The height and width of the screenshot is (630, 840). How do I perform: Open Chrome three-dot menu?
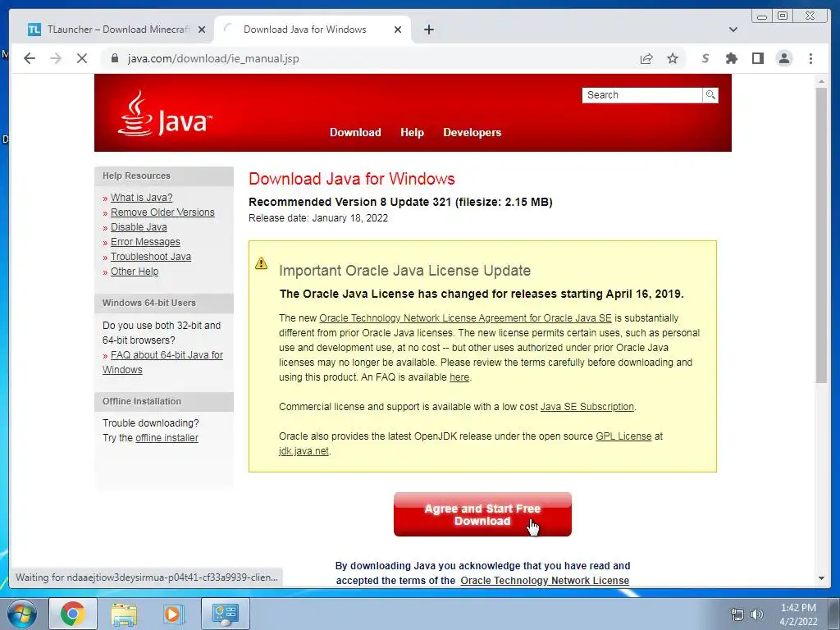tap(810, 58)
